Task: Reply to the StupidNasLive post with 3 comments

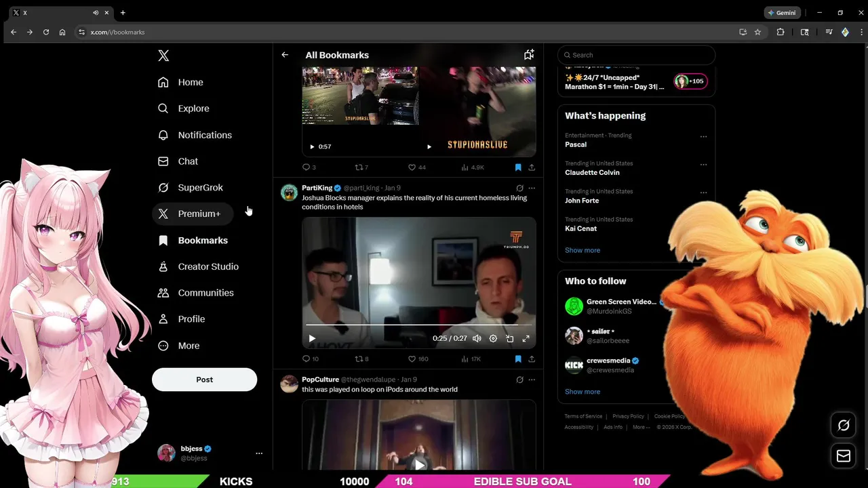Action: coord(309,167)
